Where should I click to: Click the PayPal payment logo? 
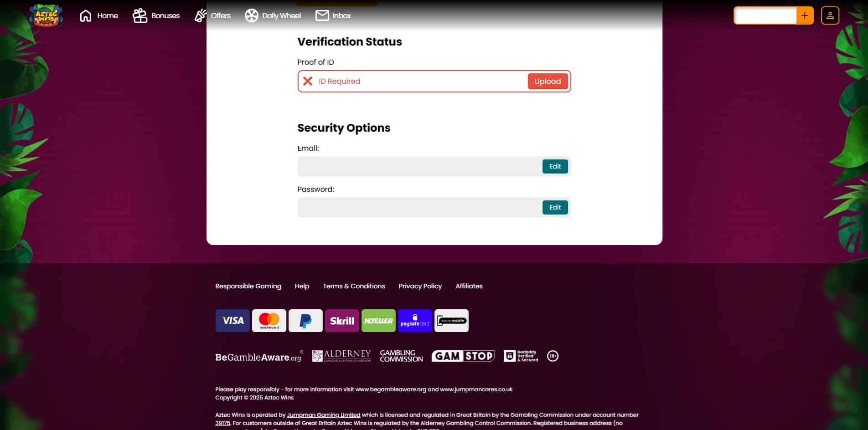305,320
